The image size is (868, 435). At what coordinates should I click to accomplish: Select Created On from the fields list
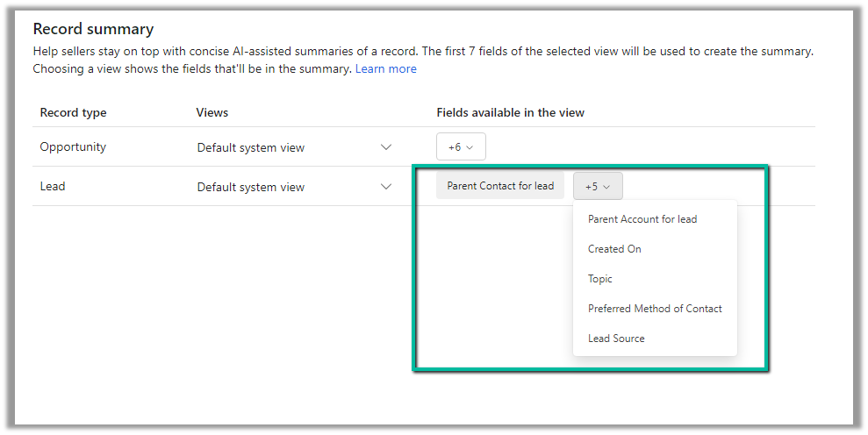pyautogui.click(x=614, y=249)
